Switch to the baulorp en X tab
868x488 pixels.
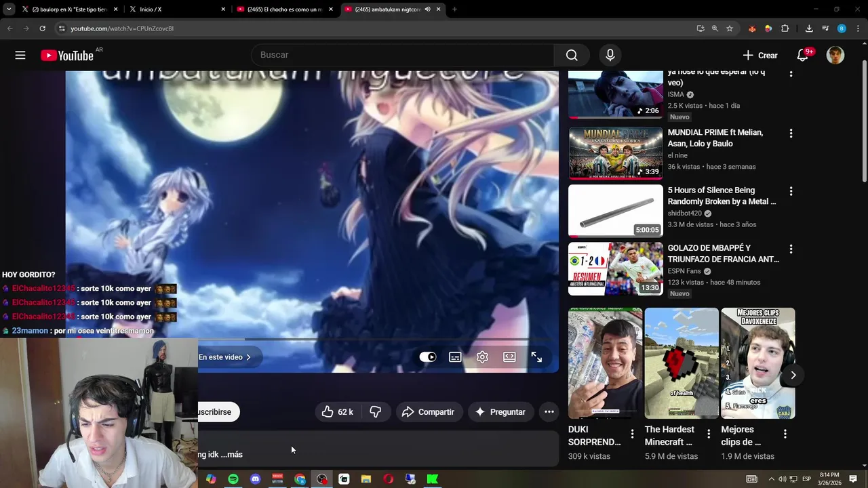(69, 9)
